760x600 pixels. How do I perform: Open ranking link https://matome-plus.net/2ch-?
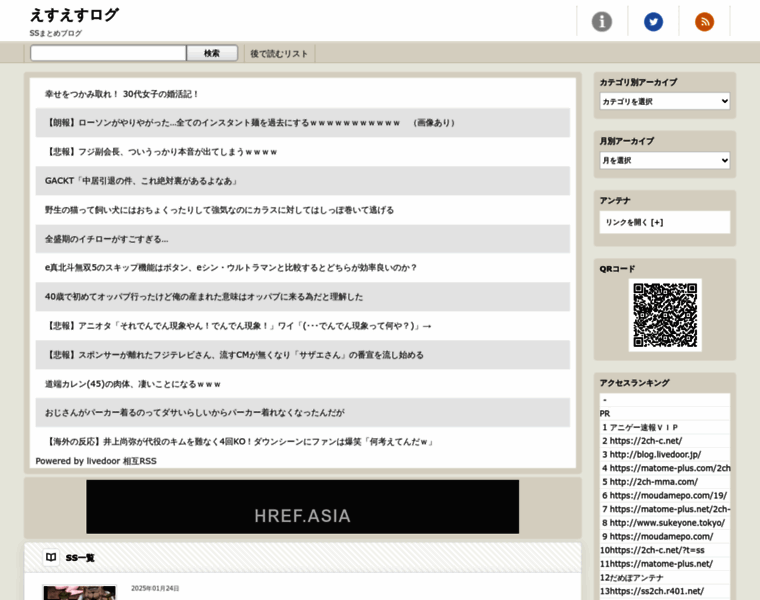(670, 509)
